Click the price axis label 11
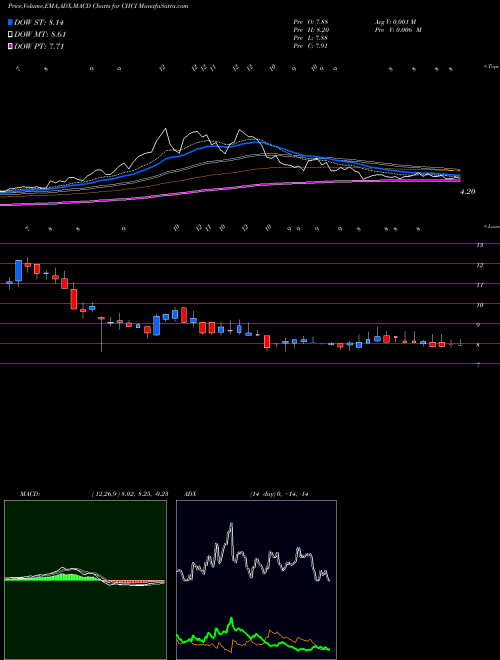Viewport: 500px width, 660px height. point(479,285)
